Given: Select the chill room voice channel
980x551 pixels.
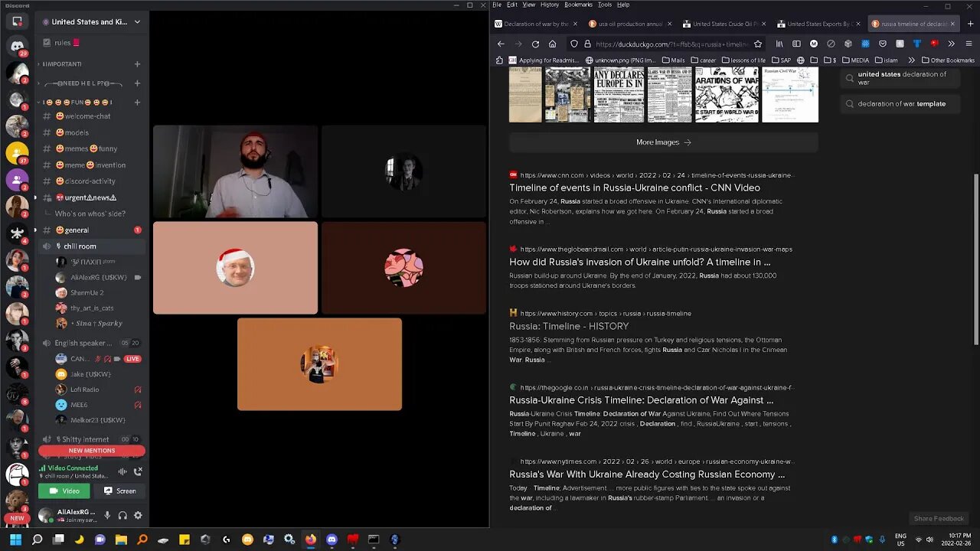Looking at the screenshot, I should [92, 246].
